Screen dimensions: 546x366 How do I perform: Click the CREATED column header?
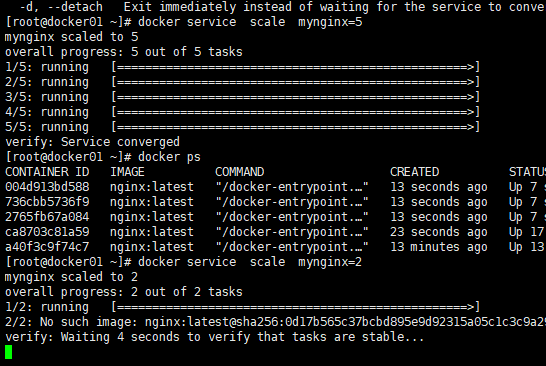point(414,172)
